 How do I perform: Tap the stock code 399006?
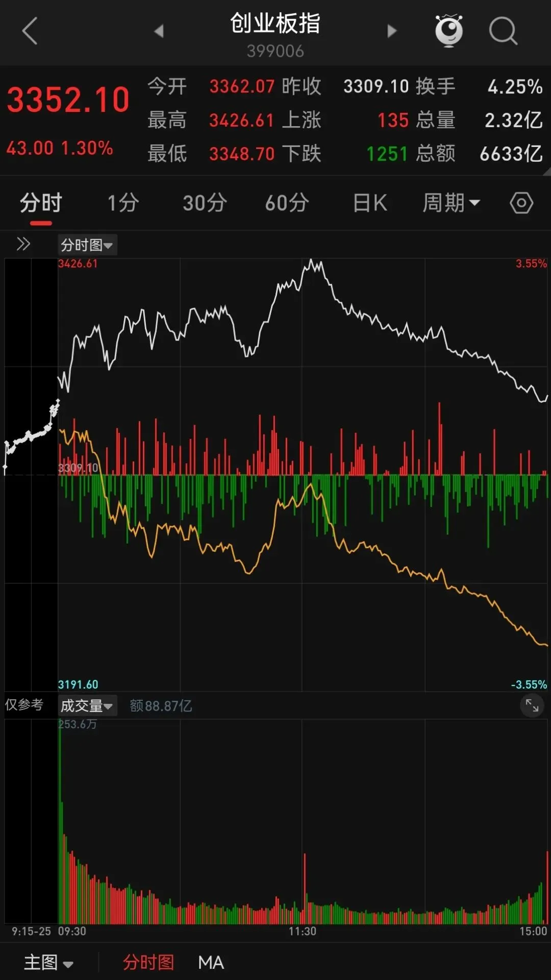click(275, 51)
